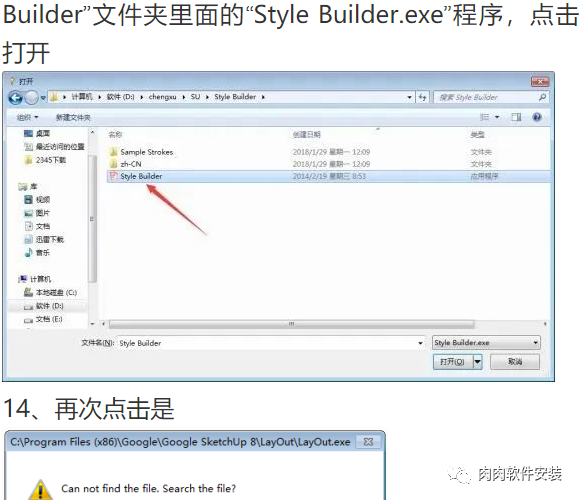Open recent locations dropdown beside the Forward arrow
Screen dimensions: 580x500
pos(43,98)
